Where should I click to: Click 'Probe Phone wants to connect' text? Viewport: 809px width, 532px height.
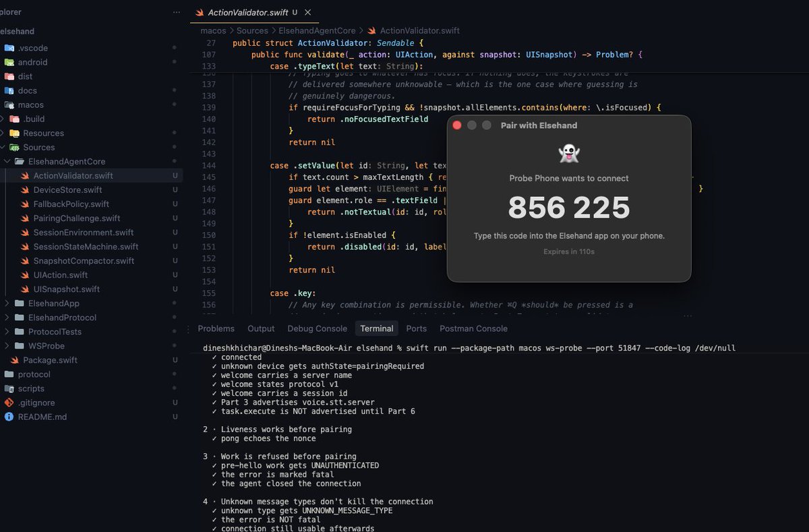click(569, 179)
